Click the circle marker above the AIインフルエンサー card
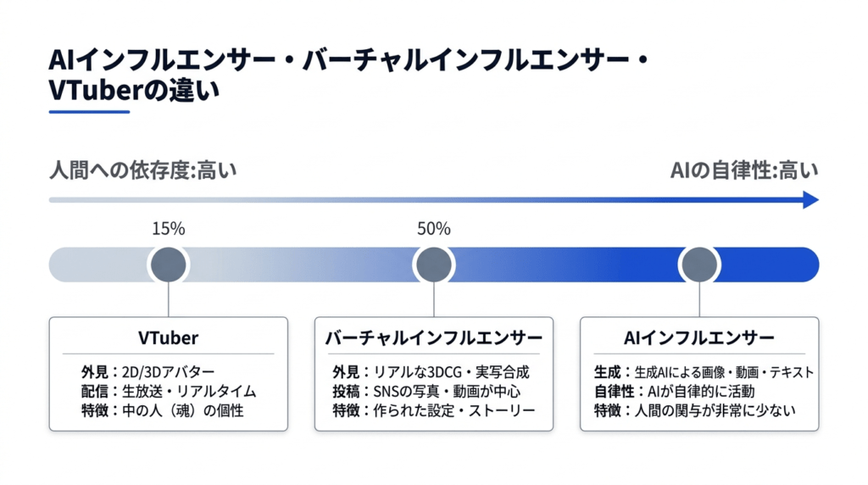Screen dimensions: 868x485 click(x=699, y=265)
